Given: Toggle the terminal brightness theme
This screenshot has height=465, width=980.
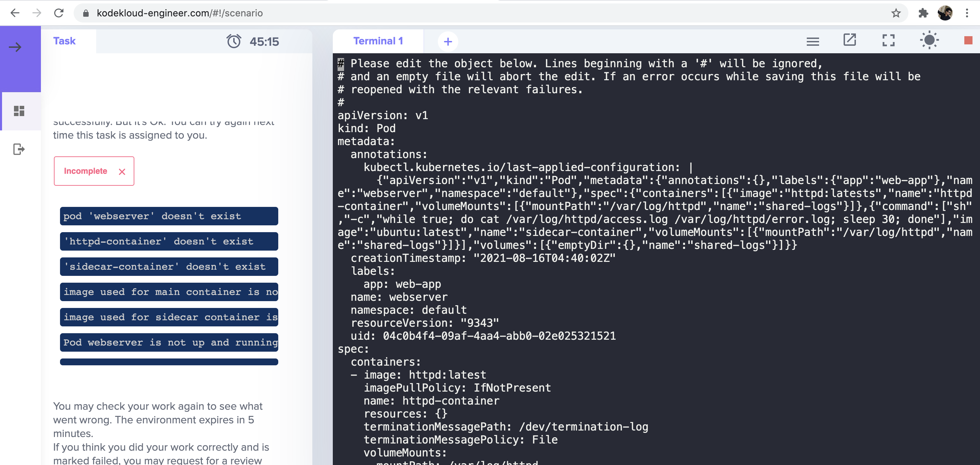Looking at the screenshot, I should 929,40.
